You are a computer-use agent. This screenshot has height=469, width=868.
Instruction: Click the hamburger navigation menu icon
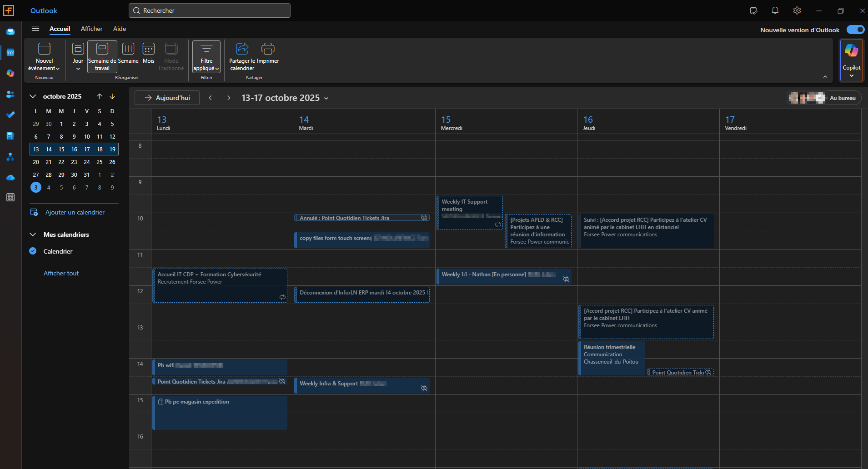35,28
